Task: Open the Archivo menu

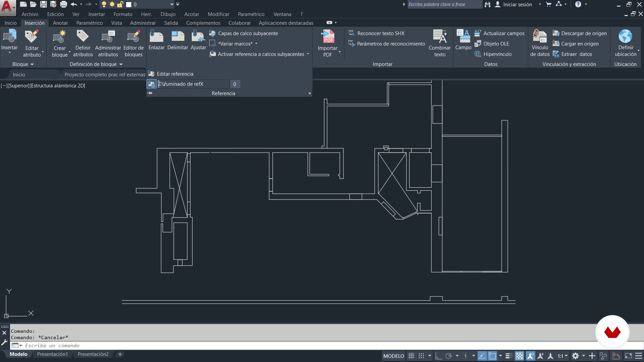Action: click(x=30, y=14)
